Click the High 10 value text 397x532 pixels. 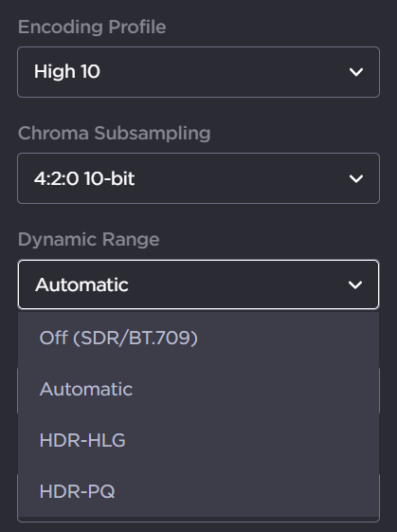click(x=66, y=71)
